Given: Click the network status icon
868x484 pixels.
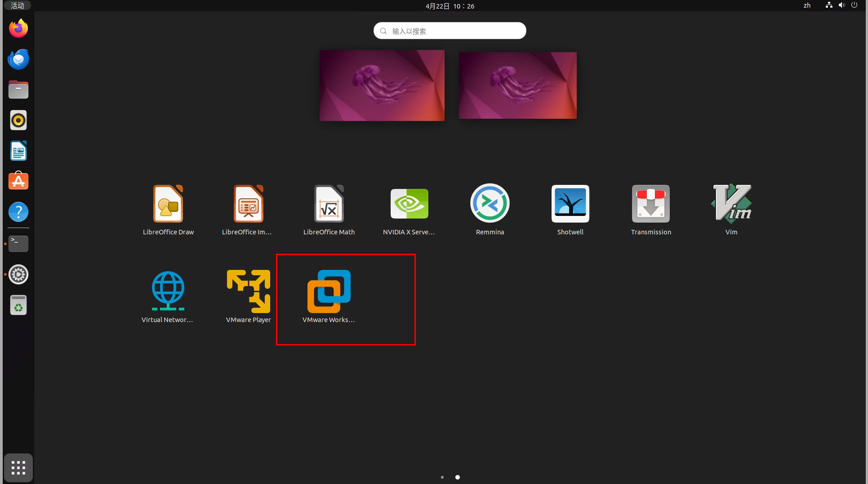Looking at the screenshot, I should point(829,5).
